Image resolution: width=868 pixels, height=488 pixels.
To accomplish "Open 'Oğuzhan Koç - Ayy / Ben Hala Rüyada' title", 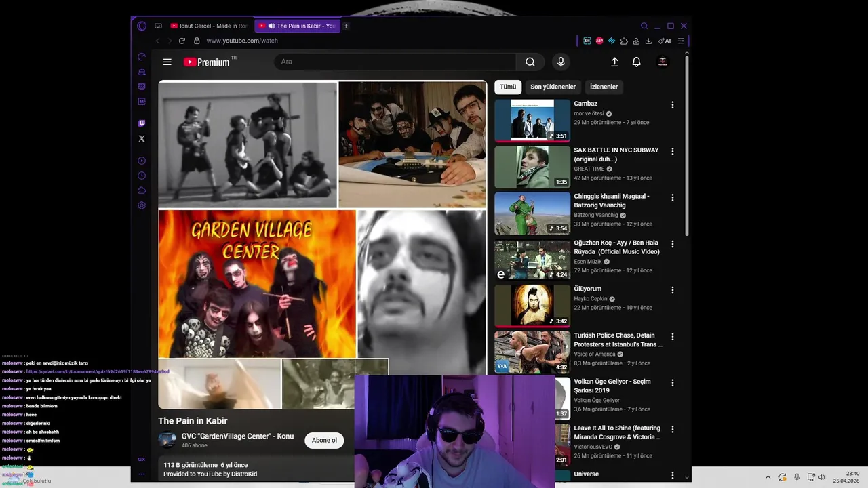I will [616, 247].
